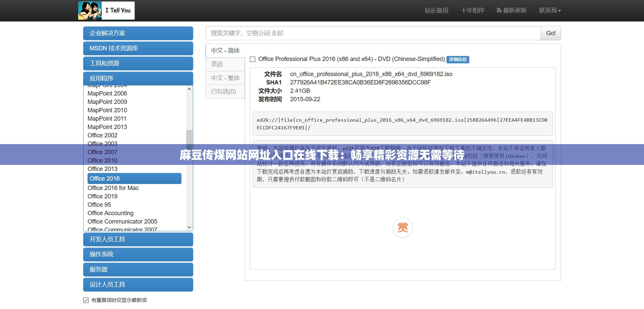
Task: Switch to the 中文 - 简体 language tab
Action: tap(225, 51)
